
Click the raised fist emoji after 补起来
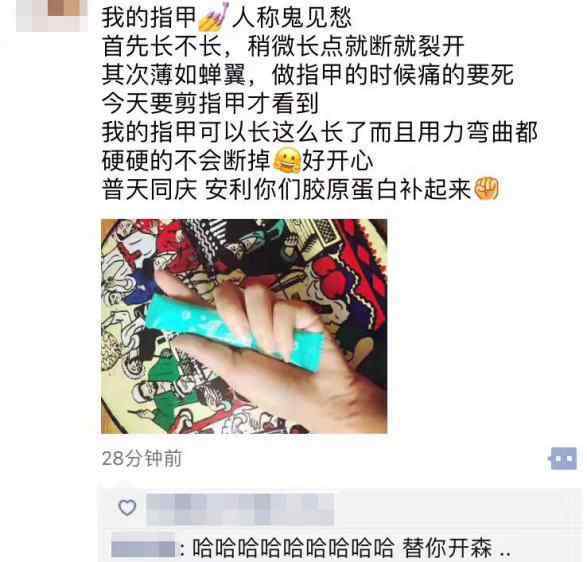tap(486, 189)
